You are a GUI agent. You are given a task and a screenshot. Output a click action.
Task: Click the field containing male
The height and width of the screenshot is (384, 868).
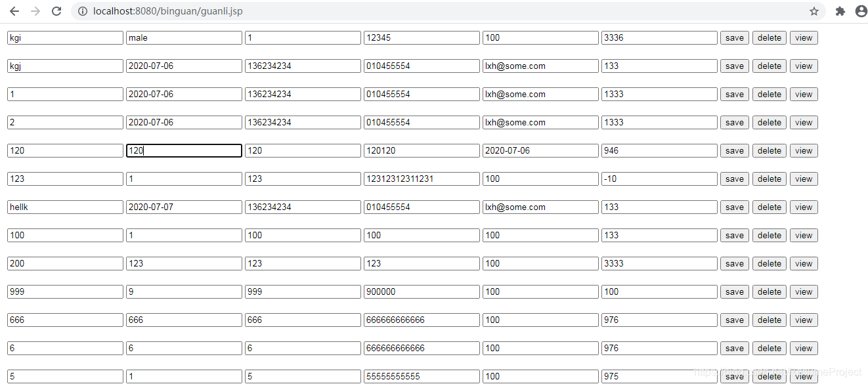click(x=184, y=38)
